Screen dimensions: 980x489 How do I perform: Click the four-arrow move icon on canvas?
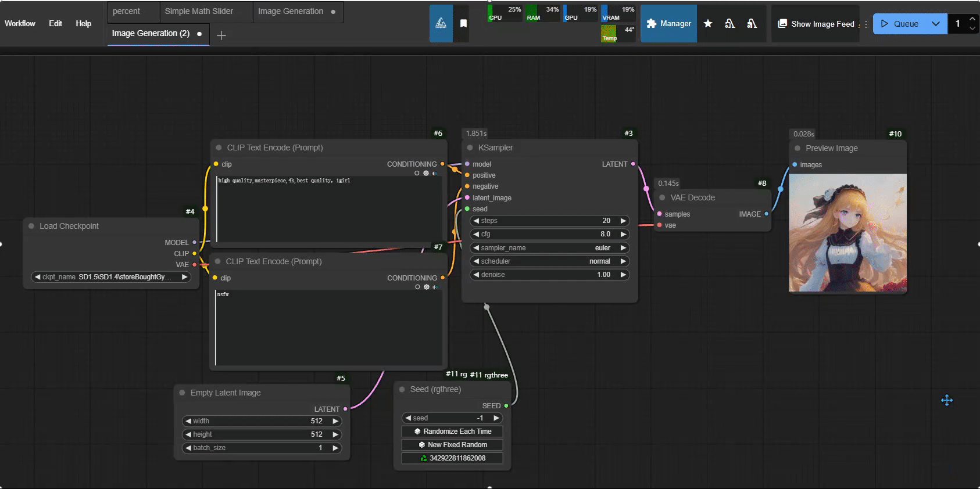(947, 400)
